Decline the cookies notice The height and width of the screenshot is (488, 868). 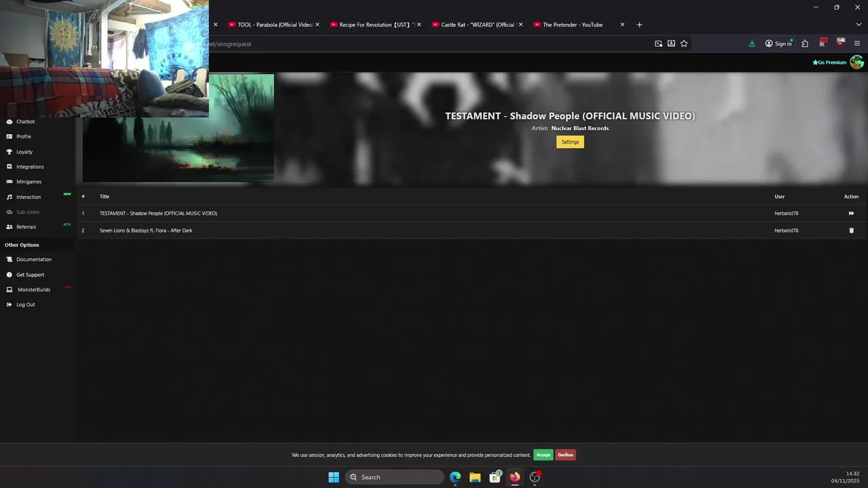tap(566, 455)
